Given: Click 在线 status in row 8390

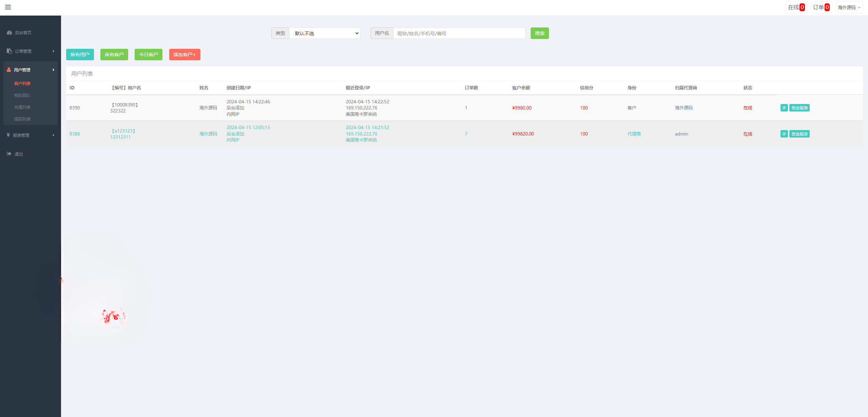Looking at the screenshot, I should [748, 108].
